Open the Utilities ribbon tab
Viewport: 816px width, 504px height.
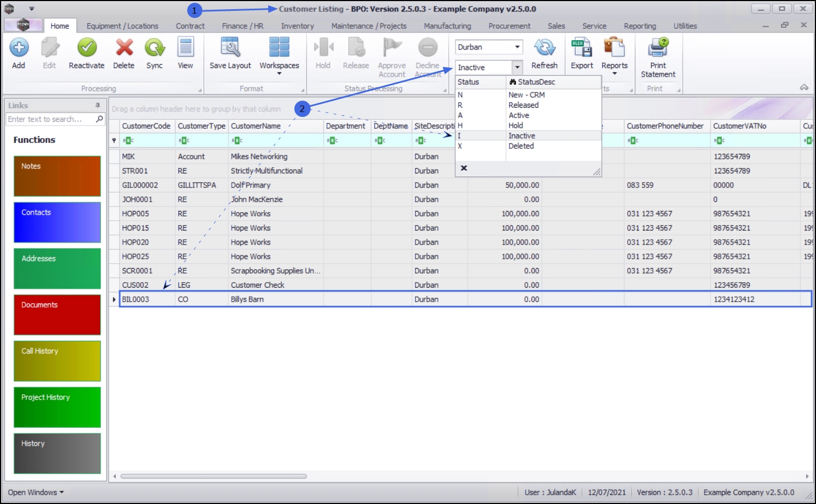(685, 26)
